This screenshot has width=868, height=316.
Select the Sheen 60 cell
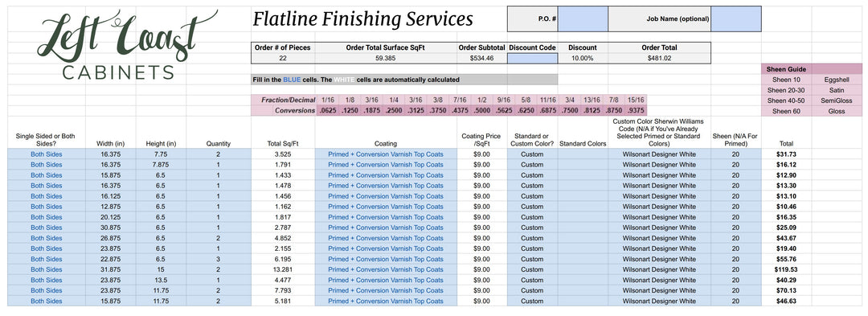[x=786, y=111]
